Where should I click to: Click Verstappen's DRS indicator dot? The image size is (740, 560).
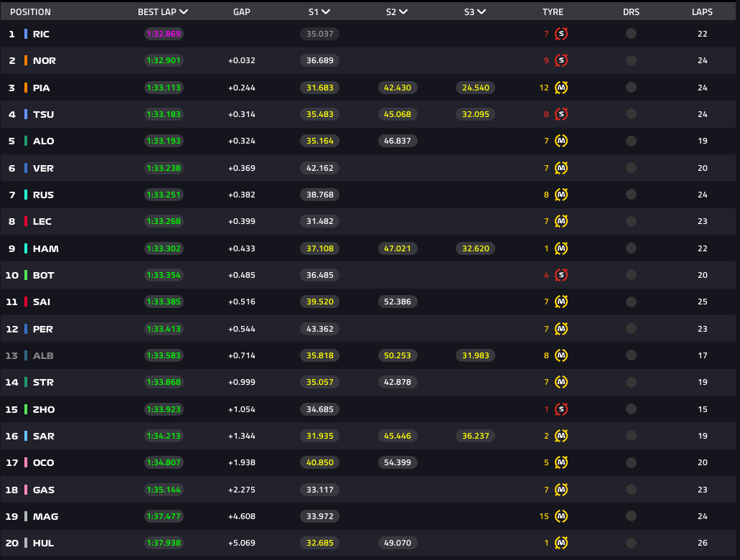pyautogui.click(x=631, y=168)
